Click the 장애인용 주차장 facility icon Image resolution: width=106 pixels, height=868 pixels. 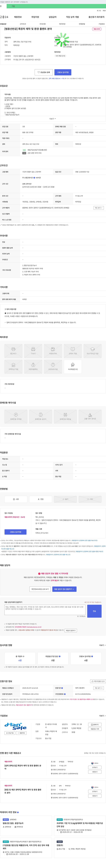16,417
